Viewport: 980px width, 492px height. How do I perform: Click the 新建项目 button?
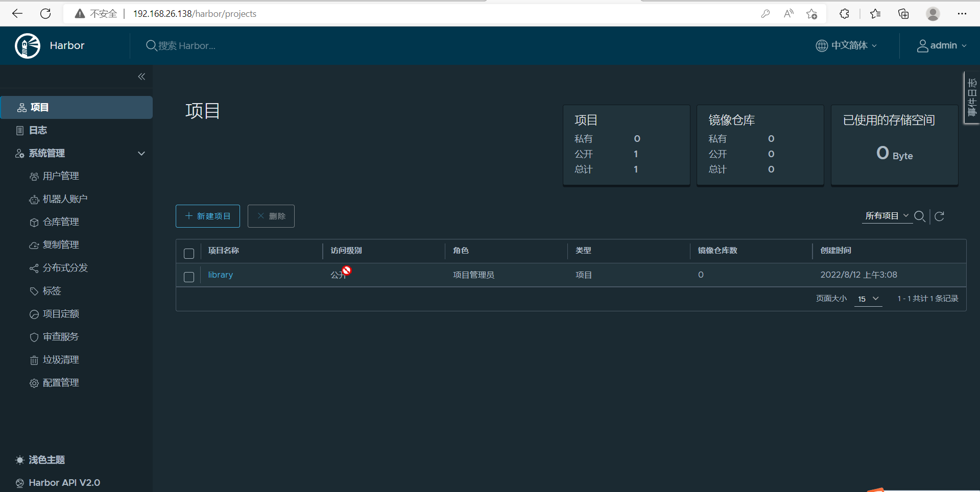tap(208, 216)
